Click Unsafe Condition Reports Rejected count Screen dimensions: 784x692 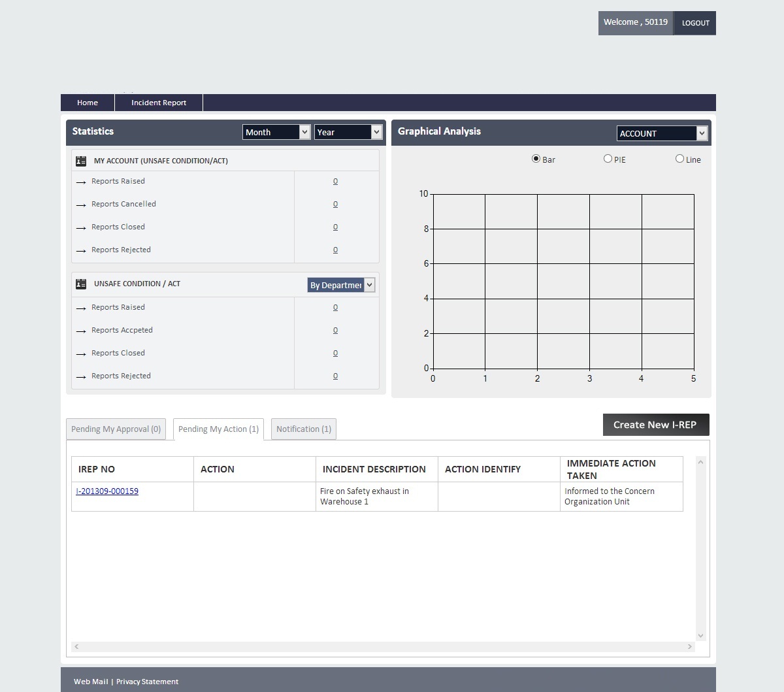click(x=335, y=376)
